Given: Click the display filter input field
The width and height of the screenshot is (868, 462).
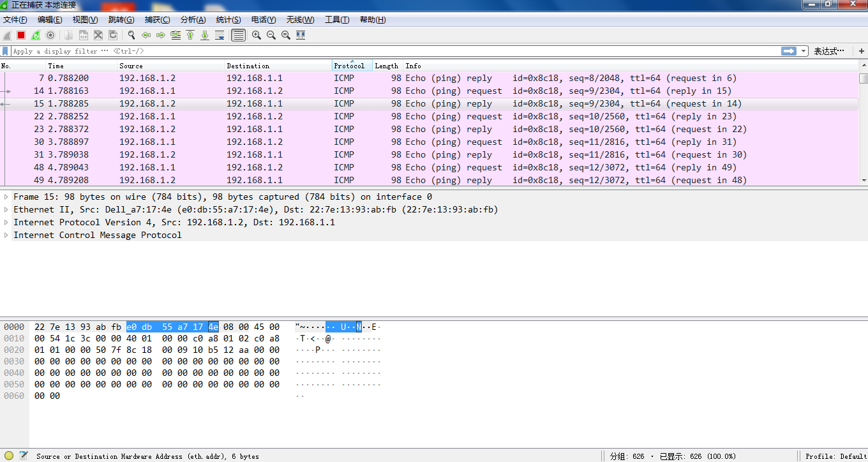Looking at the screenshot, I should [396, 51].
